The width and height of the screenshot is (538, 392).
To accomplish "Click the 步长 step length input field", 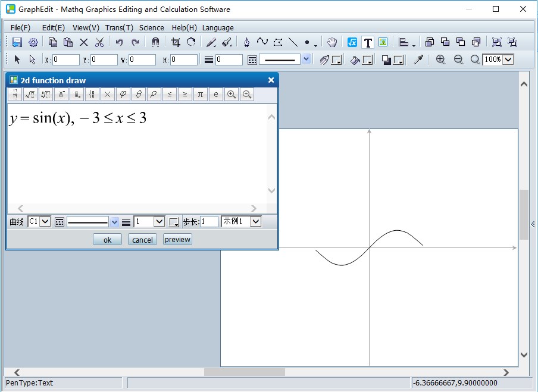I will (x=209, y=221).
